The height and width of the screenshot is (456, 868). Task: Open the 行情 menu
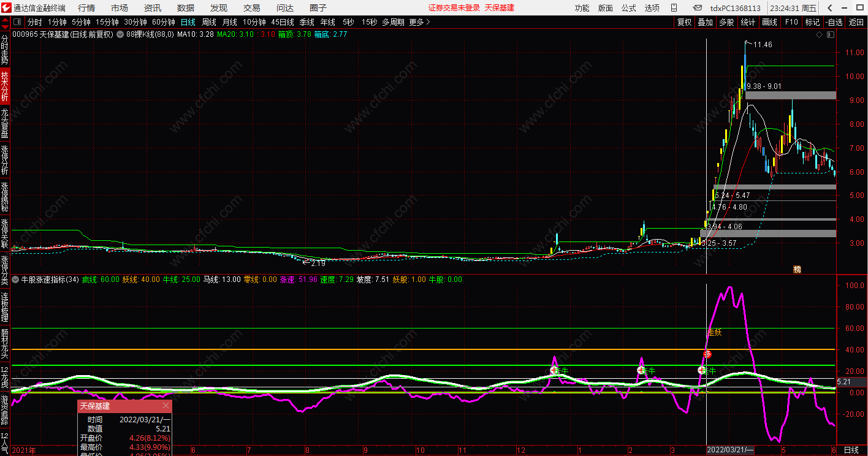[86, 8]
